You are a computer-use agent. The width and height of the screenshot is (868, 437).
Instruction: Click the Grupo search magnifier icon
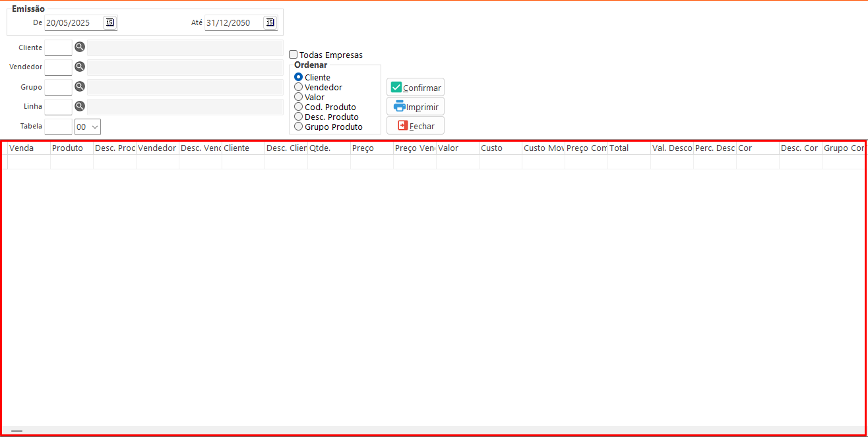[80, 86]
